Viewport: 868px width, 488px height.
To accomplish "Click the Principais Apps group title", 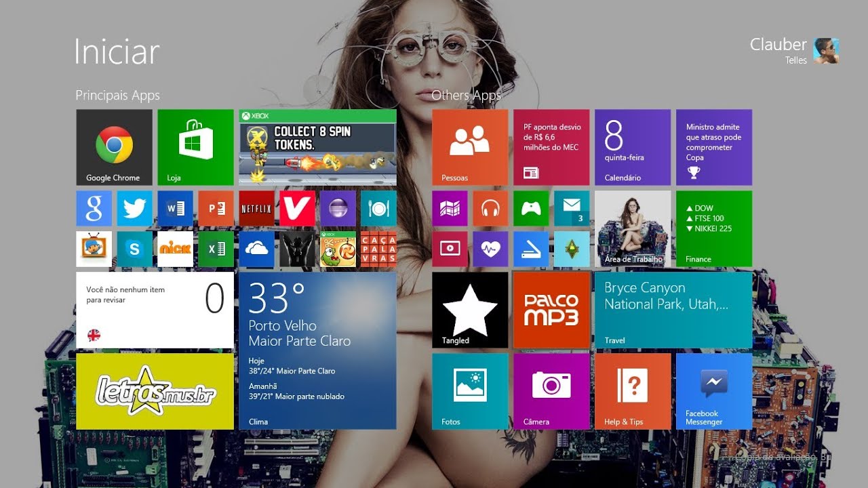I will pyautogui.click(x=118, y=96).
